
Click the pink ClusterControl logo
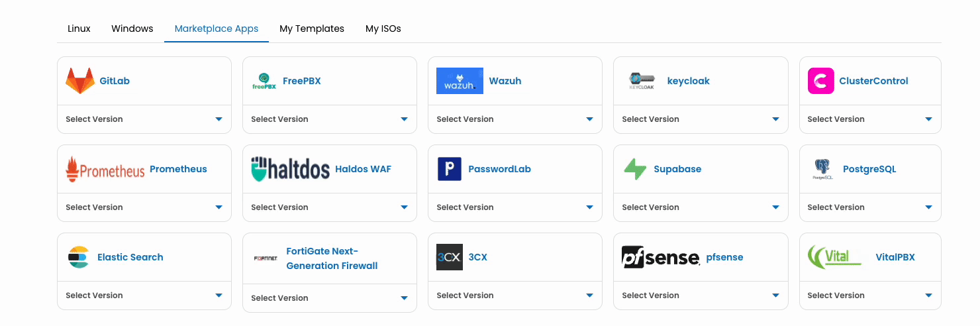[820, 81]
